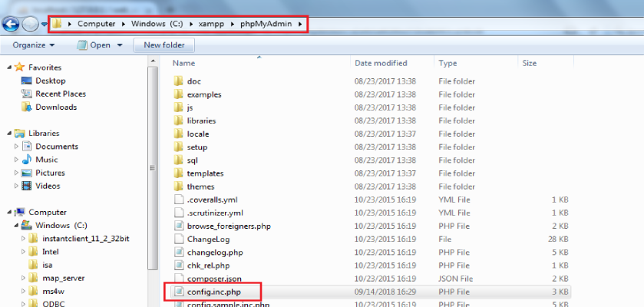Select the ChangeLog file name
The height and width of the screenshot is (307, 644).
[x=208, y=239]
